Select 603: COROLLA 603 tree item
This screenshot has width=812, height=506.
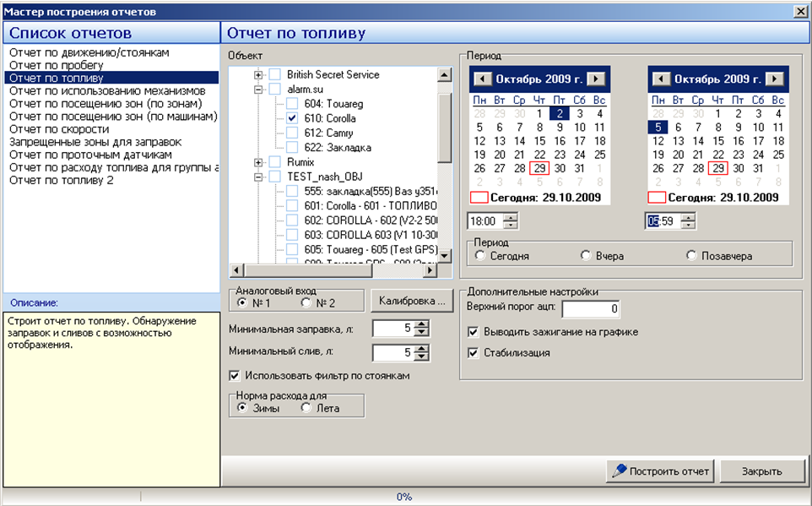[371, 235]
